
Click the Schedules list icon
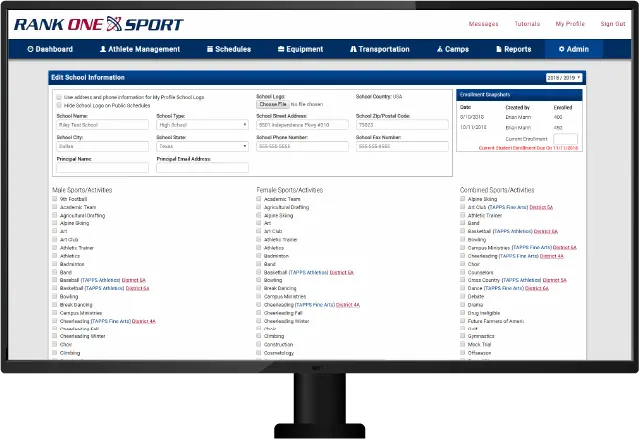pyautogui.click(x=210, y=49)
